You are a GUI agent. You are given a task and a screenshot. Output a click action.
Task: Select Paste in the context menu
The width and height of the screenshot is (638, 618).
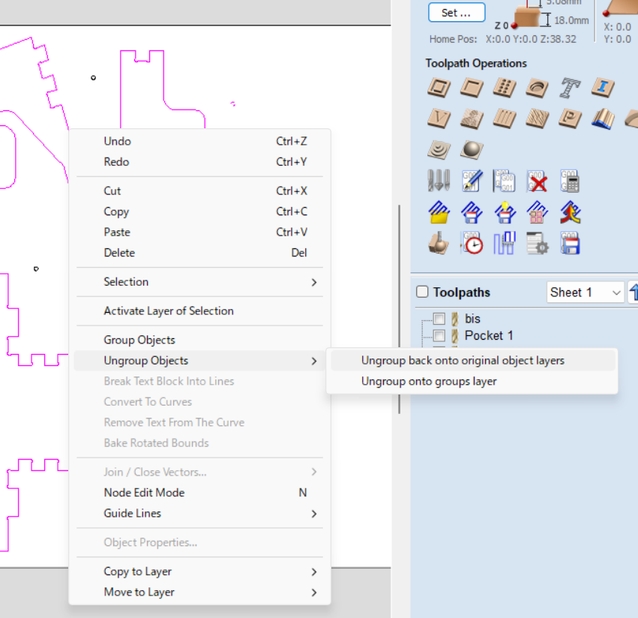(x=199, y=232)
